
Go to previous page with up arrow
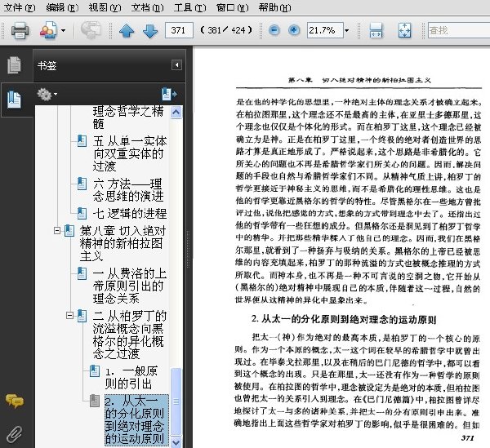pyautogui.click(x=127, y=30)
